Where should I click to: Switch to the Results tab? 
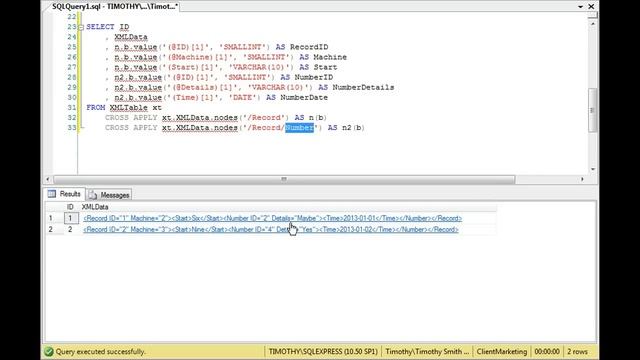pos(64,194)
